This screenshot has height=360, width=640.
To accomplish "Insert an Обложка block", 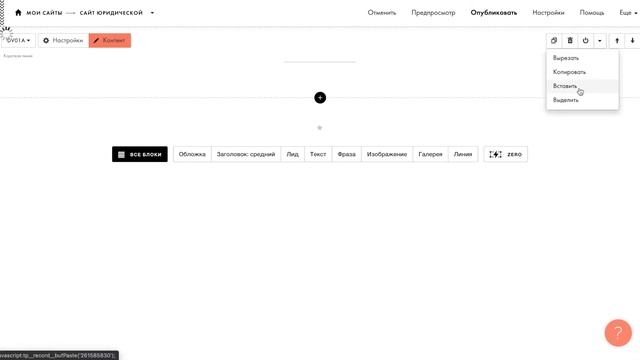I will point(192,154).
